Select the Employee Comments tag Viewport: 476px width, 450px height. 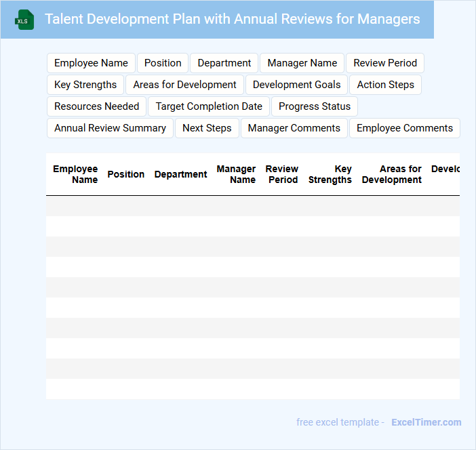pos(404,128)
